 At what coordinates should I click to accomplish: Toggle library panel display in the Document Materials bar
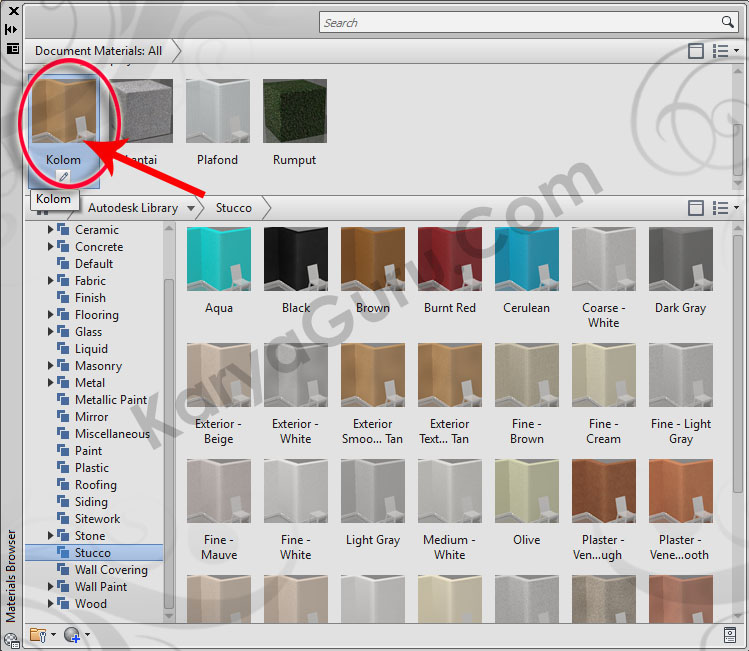[x=696, y=51]
